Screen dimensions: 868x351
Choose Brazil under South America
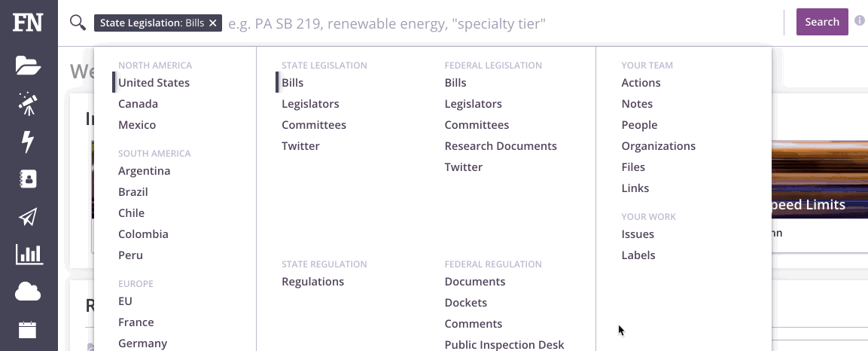point(132,192)
